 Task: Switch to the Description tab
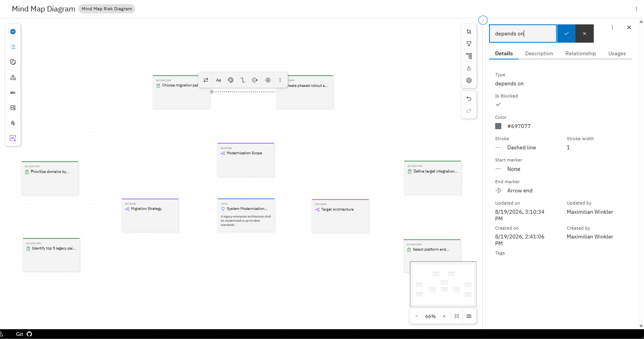[x=539, y=53]
